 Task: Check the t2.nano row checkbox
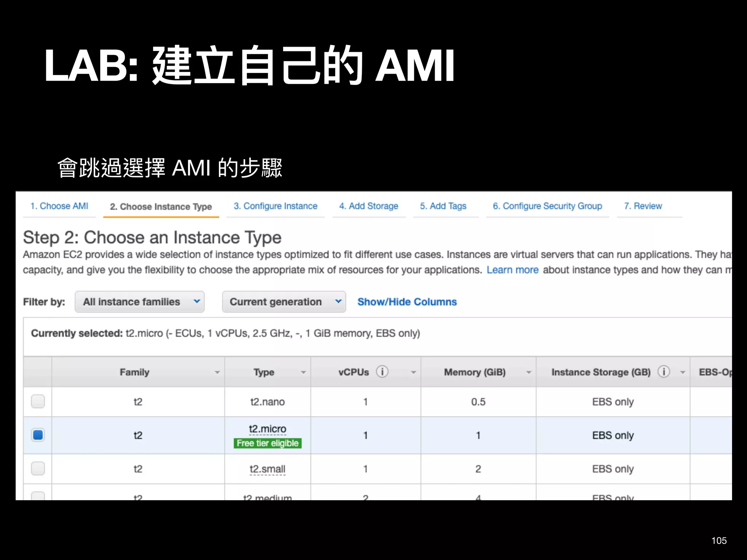click(x=38, y=401)
